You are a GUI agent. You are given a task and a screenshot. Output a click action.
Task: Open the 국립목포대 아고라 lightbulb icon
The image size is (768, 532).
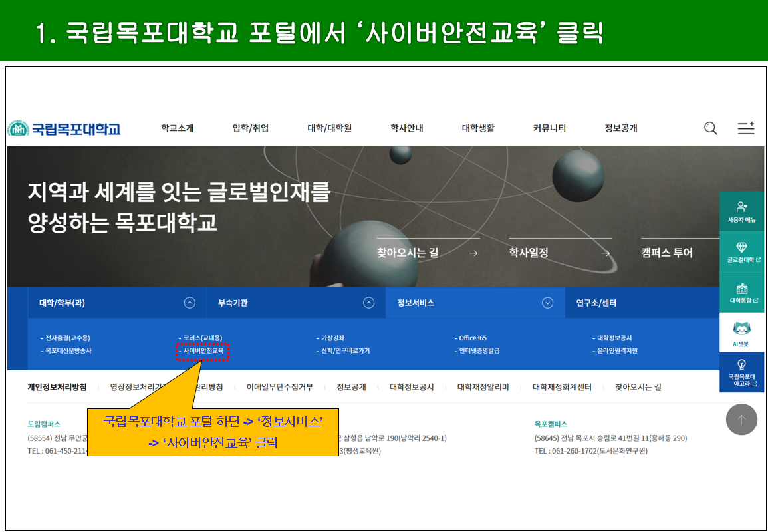point(741,372)
